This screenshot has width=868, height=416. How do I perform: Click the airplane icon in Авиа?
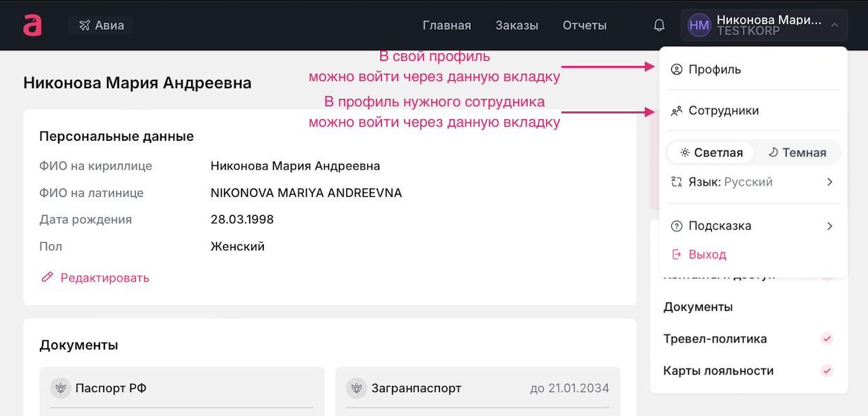pyautogui.click(x=85, y=25)
